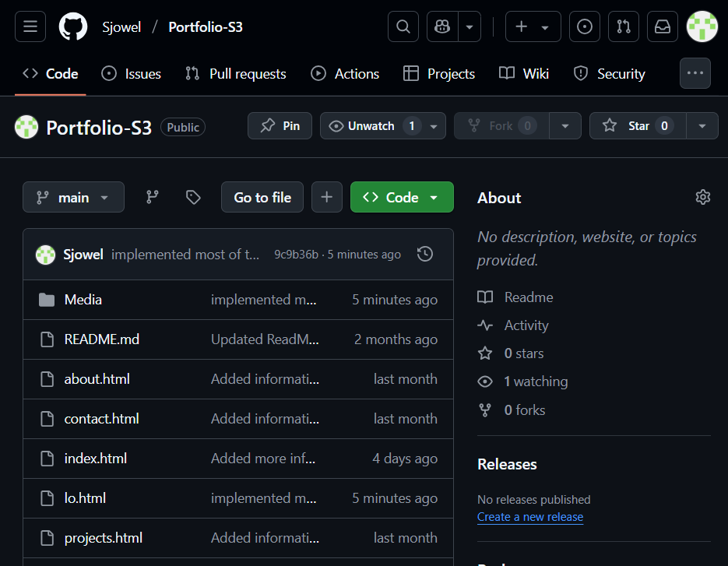Open commit history clock icon

[x=425, y=254]
